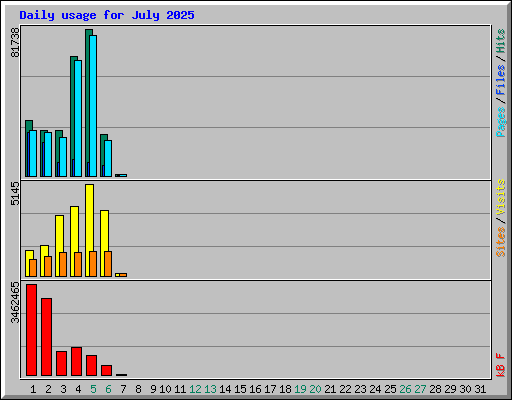Click the day 29 label on x-axis
The width and height of the screenshot is (512, 400).
(450, 389)
